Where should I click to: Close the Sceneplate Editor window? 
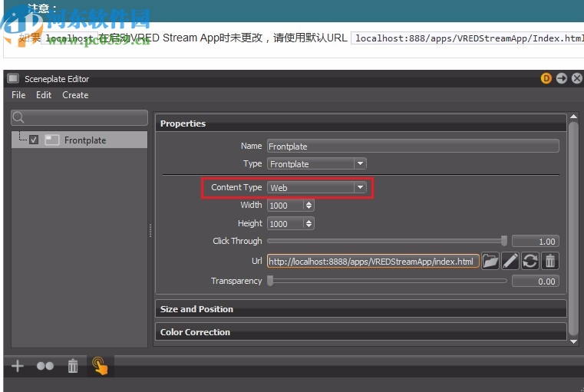(x=577, y=78)
